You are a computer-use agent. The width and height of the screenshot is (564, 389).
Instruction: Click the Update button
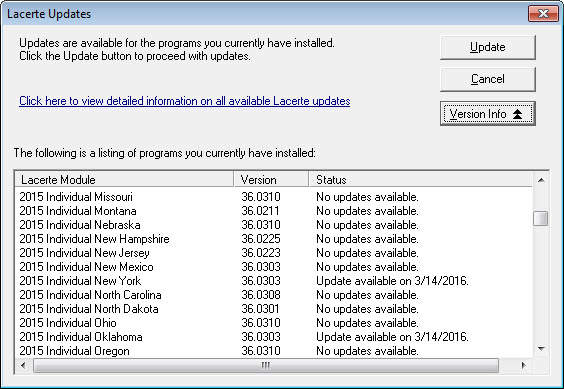click(487, 47)
